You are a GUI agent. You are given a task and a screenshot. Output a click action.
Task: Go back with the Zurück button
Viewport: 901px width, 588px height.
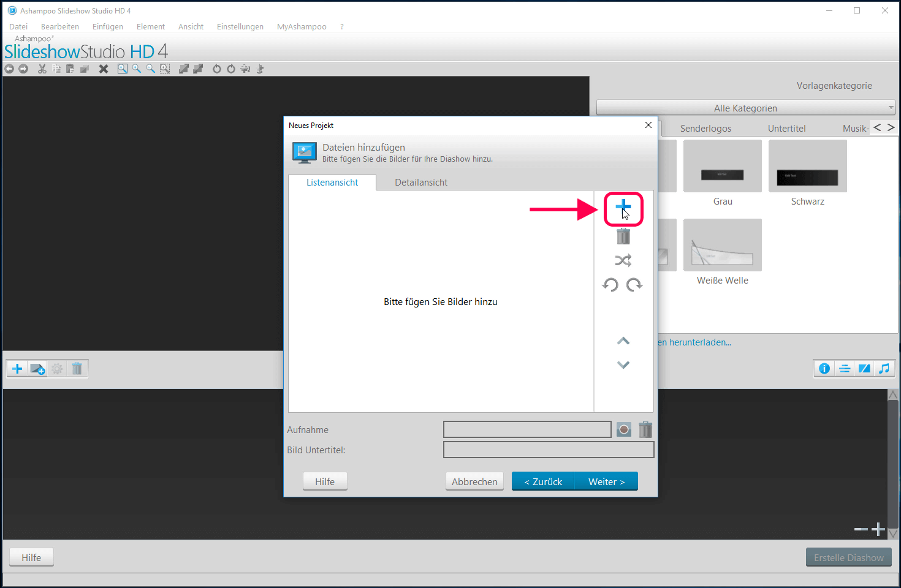click(543, 481)
